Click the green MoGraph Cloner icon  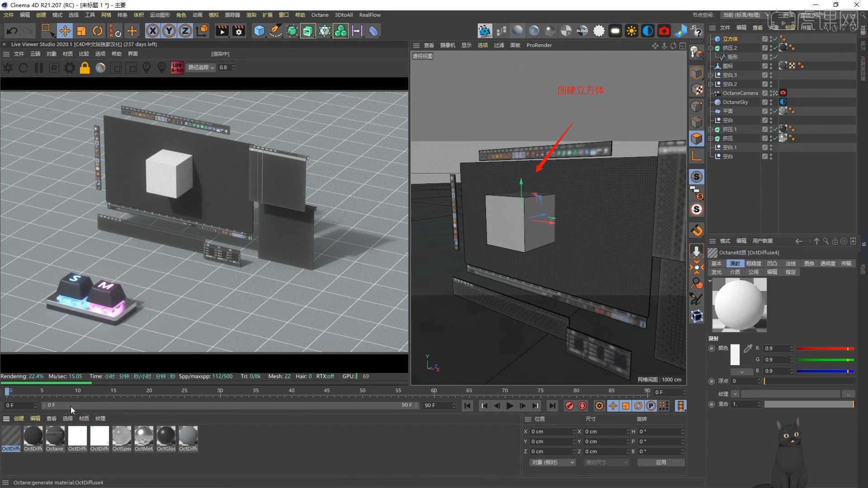[340, 31]
